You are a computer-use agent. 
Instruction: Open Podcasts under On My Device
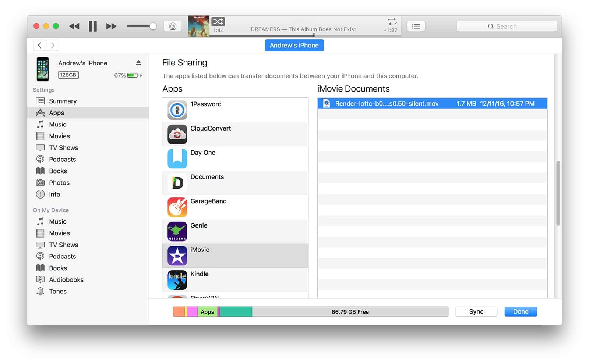coord(88,256)
